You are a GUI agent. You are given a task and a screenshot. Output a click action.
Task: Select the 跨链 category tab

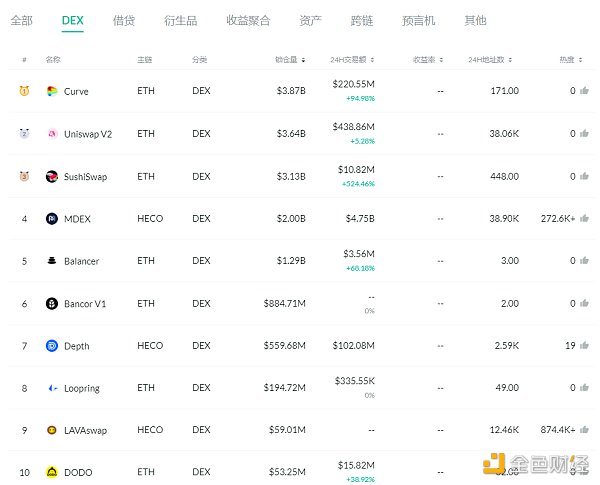point(363,20)
